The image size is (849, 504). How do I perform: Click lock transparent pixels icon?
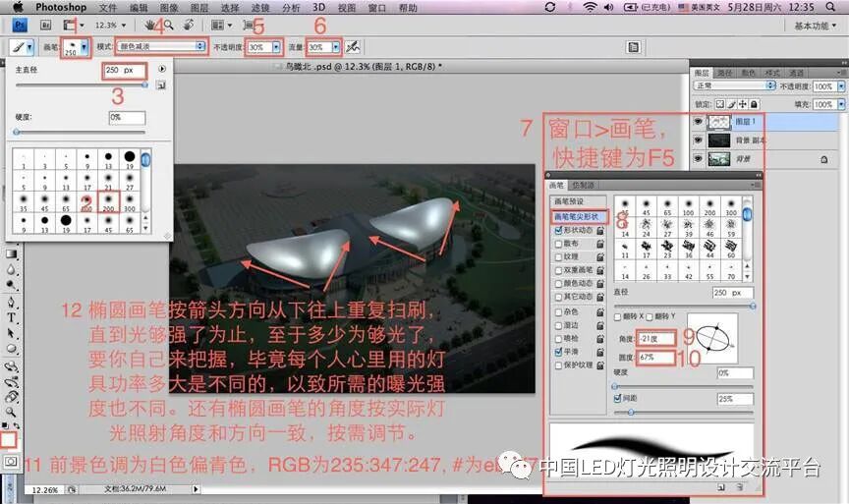tap(719, 104)
